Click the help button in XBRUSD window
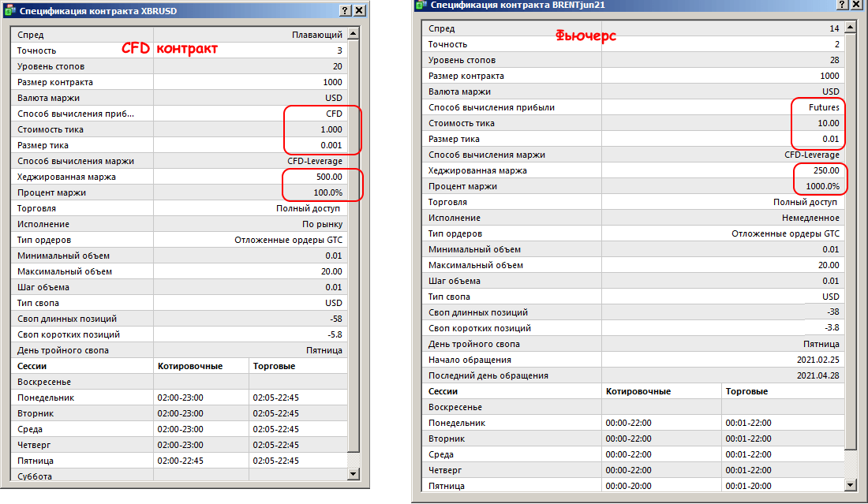Screen dimensions: 868x504 [x=346, y=10]
